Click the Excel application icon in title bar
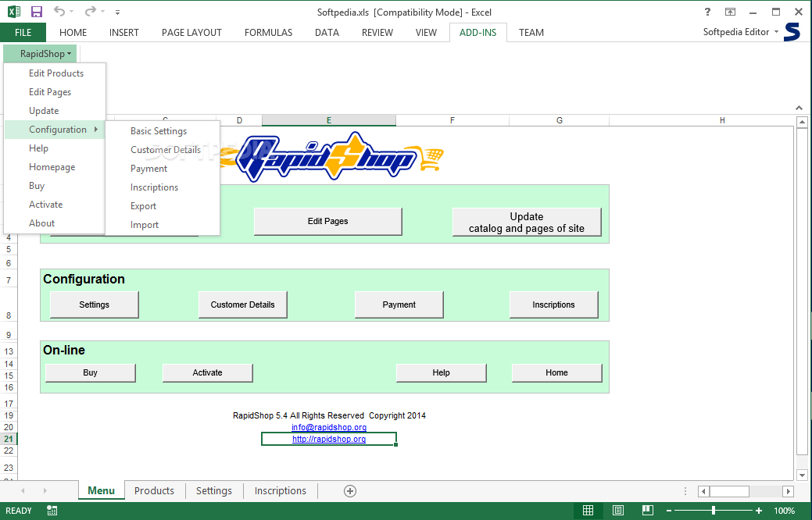Image resolution: width=812 pixels, height=520 pixels. (13, 12)
